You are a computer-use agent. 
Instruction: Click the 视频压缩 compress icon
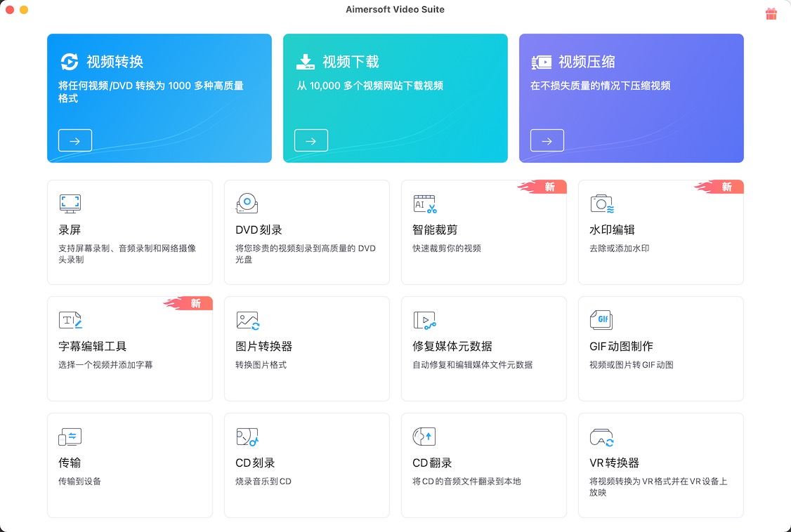[542, 62]
